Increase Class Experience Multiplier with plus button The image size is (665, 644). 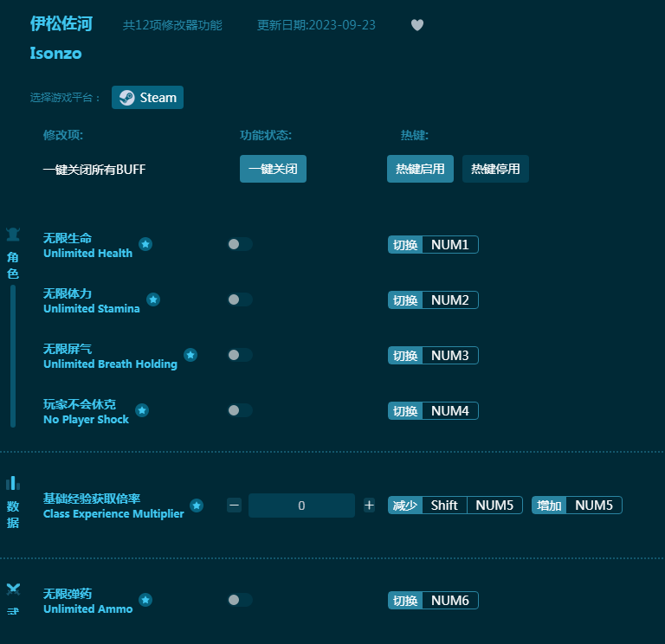pos(369,506)
